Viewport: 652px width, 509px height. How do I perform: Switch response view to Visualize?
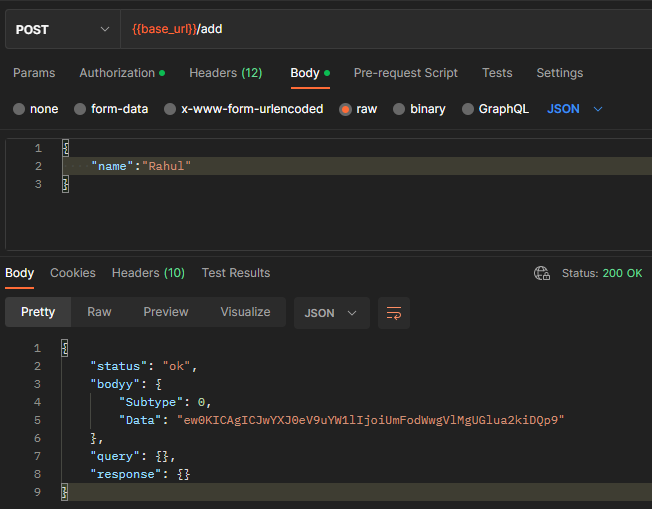coord(245,312)
